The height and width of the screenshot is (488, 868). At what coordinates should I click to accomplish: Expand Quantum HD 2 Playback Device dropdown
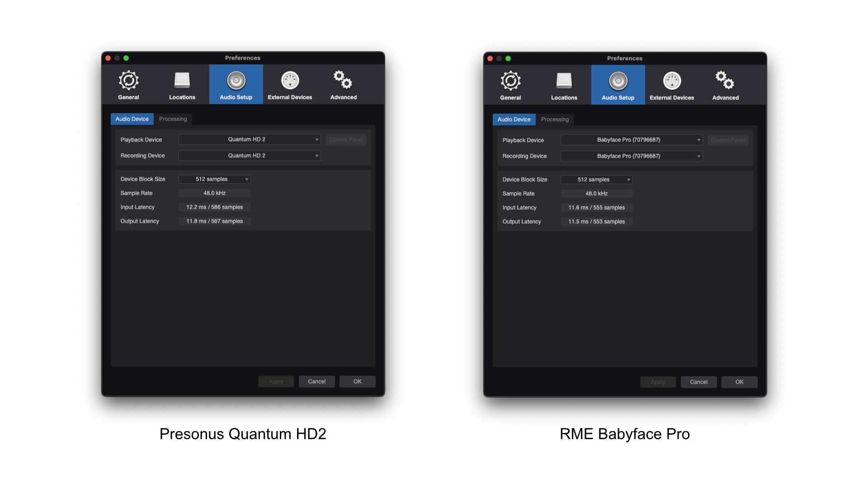(x=250, y=140)
